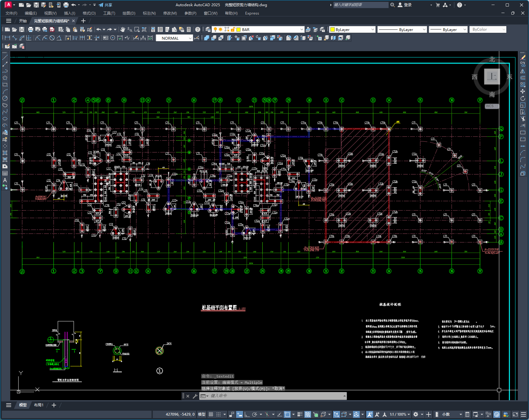The height and width of the screenshot is (420, 529).
Task: Toggle dynamic input in status bar
Action: [240, 414]
